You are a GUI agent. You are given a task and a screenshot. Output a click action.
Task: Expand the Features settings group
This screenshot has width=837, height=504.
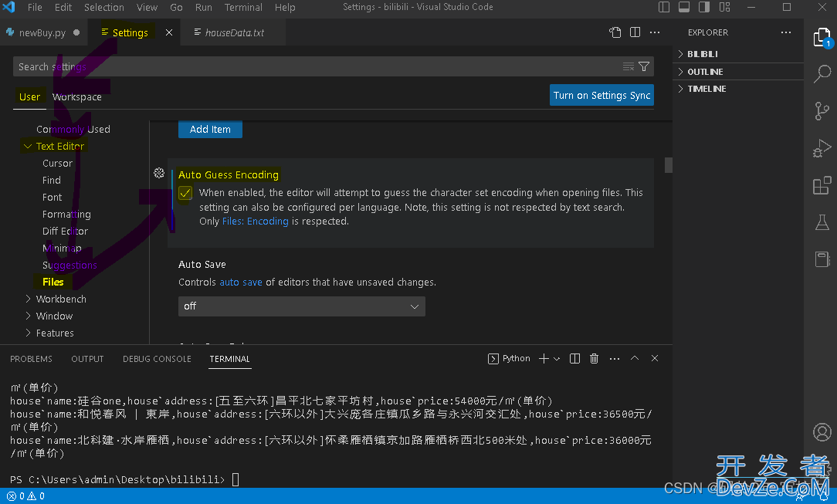(x=28, y=333)
